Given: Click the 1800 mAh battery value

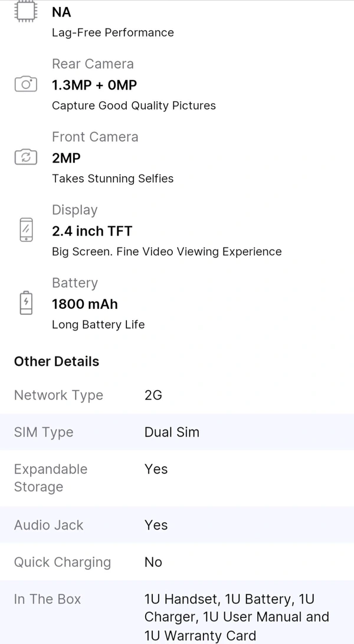Looking at the screenshot, I should point(85,305).
